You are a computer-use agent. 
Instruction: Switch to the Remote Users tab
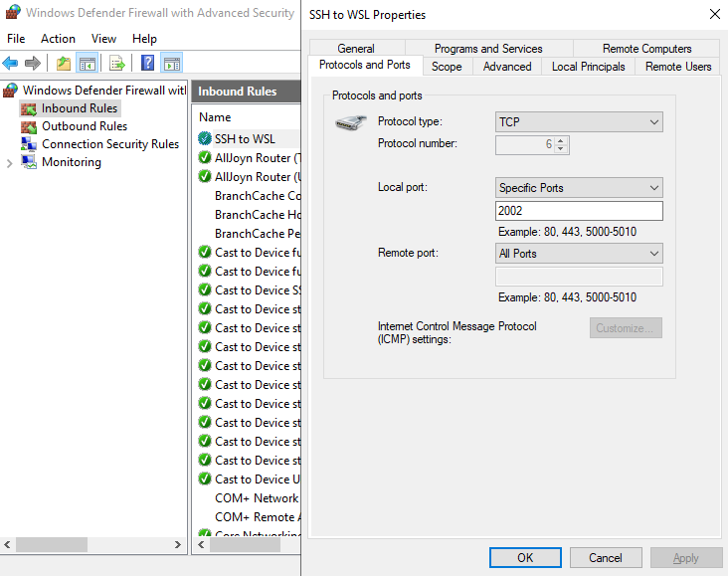tap(678, 67)
